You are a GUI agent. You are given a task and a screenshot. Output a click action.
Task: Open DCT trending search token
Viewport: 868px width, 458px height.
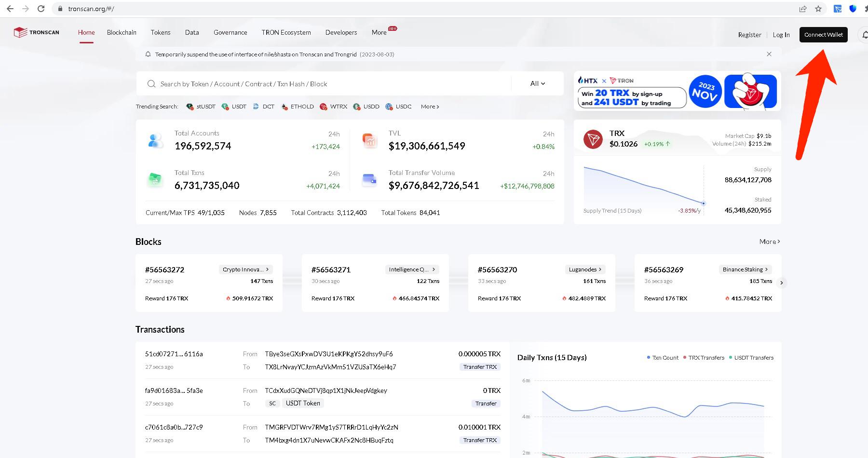(264, 107)
